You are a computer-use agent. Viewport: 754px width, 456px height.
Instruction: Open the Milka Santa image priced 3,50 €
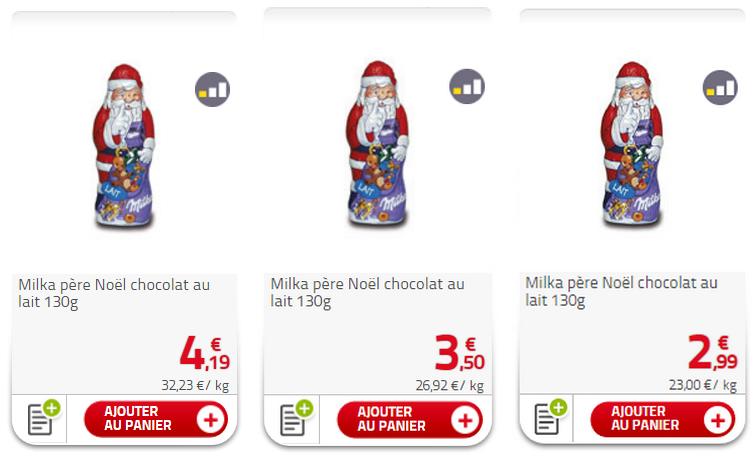[377, 143]
